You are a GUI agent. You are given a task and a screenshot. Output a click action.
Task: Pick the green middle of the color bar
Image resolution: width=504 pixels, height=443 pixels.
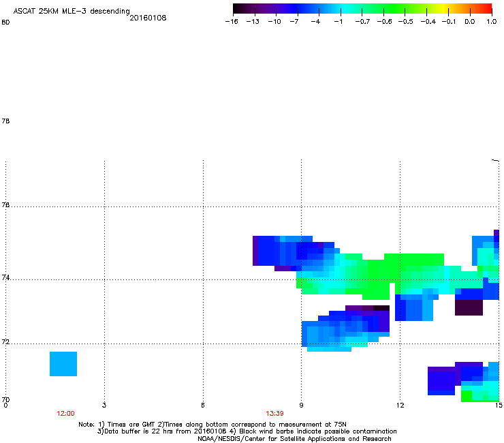tap(395, 9)
